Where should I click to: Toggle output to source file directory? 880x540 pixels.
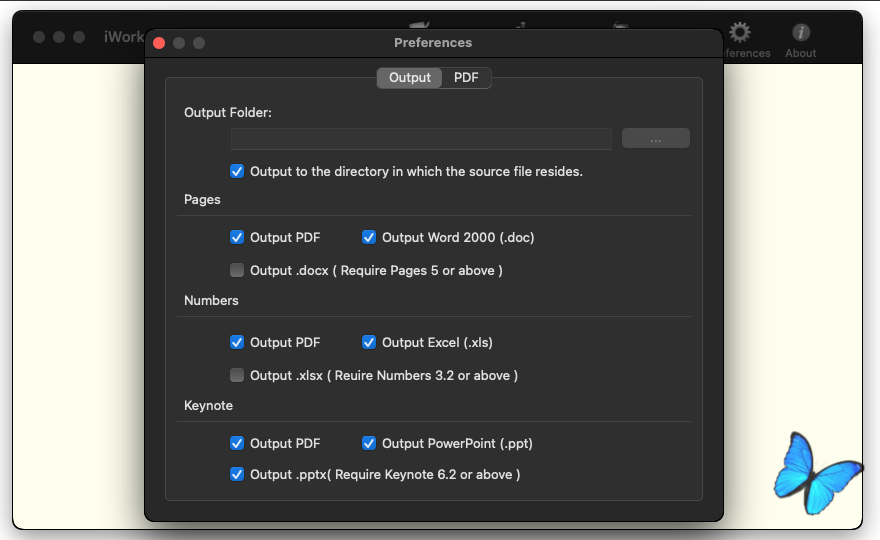pos(237,171)
